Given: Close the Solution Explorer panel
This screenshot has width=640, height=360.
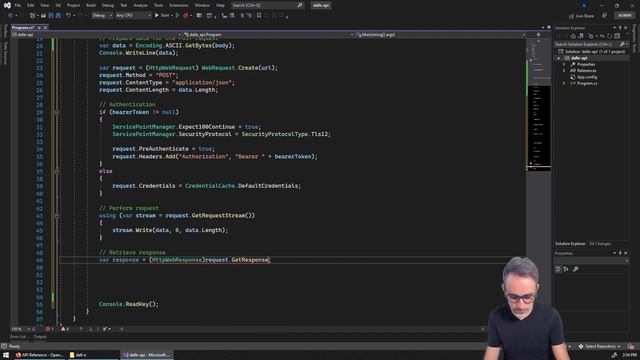Looking at the screenshot, I should (x=626, y=28).
